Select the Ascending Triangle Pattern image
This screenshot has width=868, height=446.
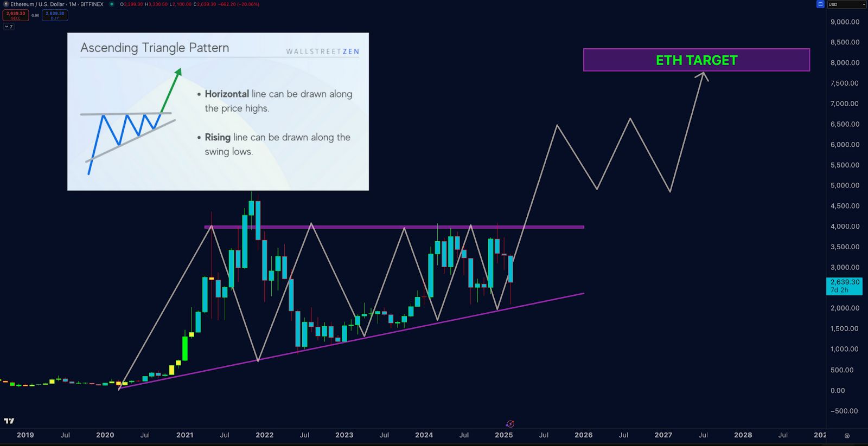click(x=218, y=112)
